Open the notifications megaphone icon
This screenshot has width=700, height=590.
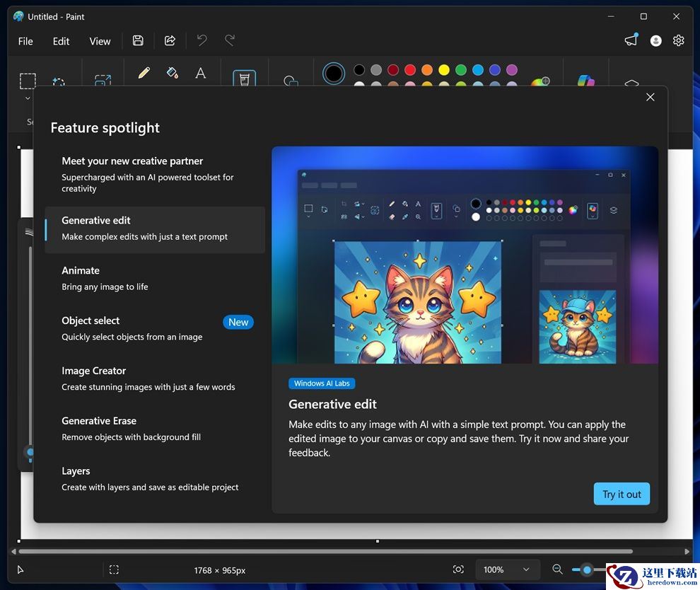click(x=631, y=41)
